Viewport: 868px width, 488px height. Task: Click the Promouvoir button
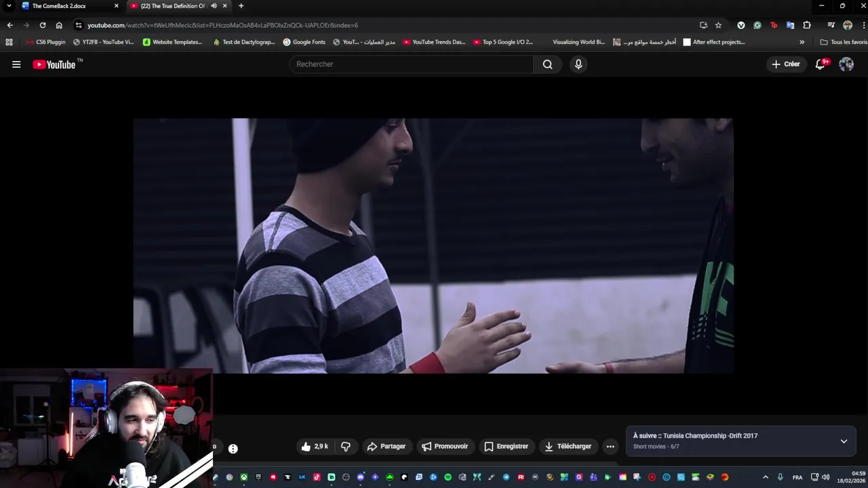click(444, 447)
